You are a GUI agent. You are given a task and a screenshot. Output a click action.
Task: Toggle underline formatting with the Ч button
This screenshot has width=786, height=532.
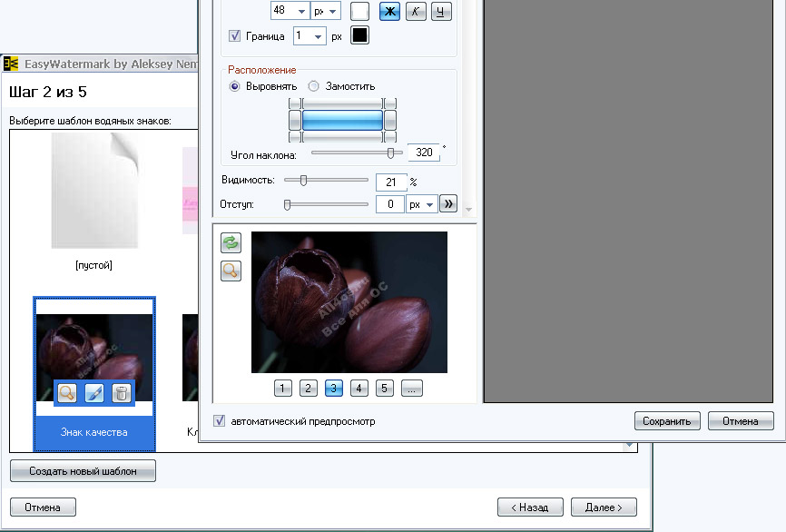[440, 11]
